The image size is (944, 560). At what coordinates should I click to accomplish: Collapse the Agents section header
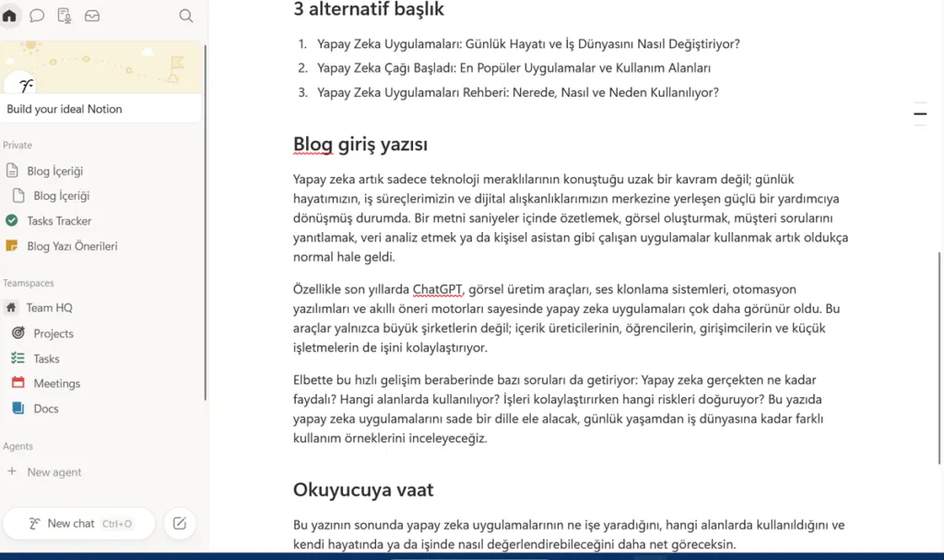[18, 447]
